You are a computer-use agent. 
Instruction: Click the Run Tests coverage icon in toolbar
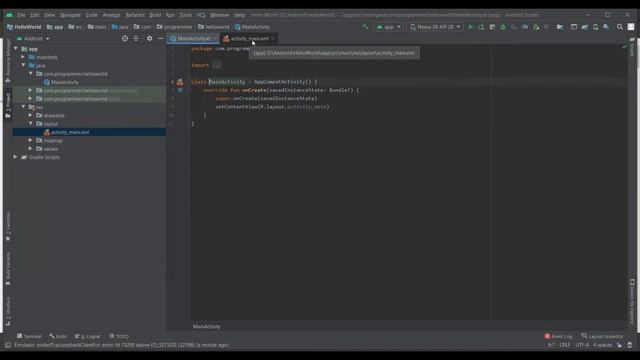[x=514, y=27]
